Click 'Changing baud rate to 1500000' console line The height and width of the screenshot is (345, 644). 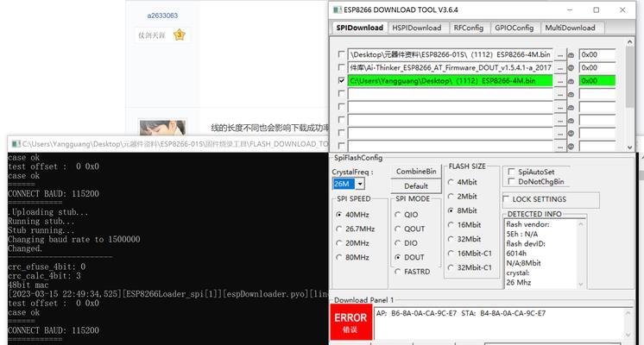[x=74, y=239]
